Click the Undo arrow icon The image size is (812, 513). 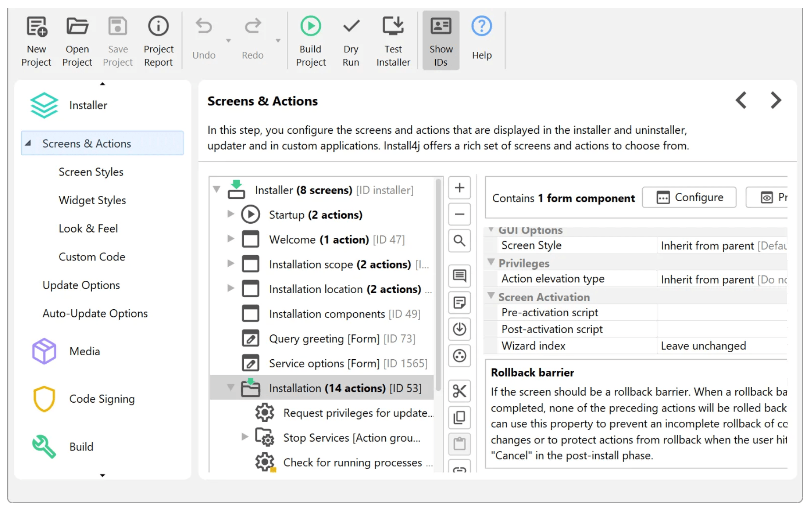(204, 27)
